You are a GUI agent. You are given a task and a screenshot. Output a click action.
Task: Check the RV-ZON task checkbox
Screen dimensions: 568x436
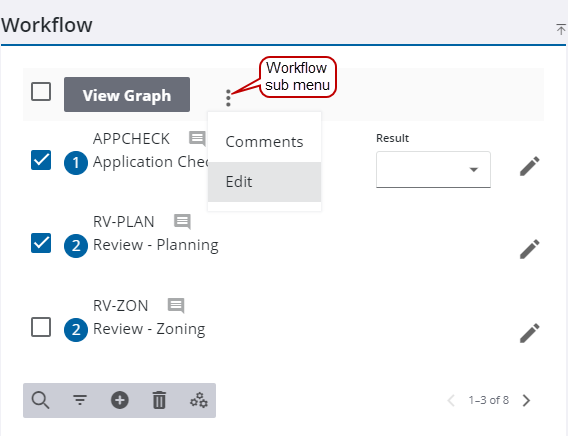(41, 327)
